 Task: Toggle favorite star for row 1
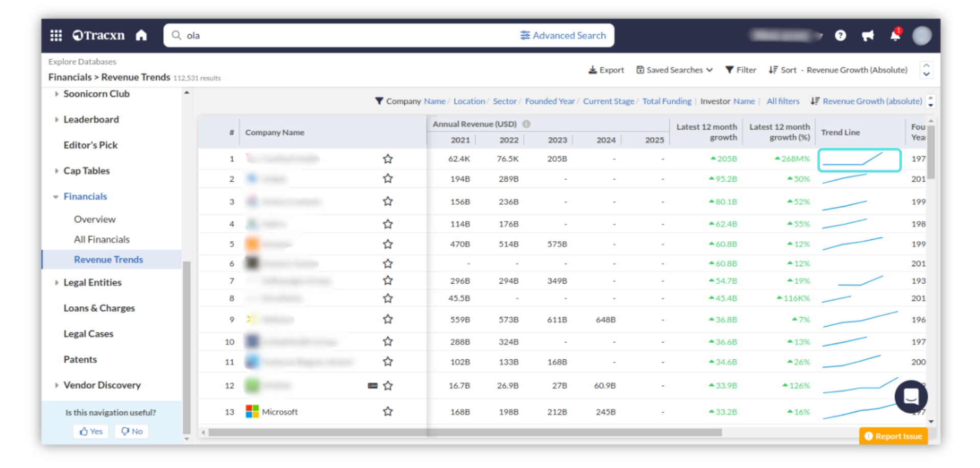click(x=388, y=159)
